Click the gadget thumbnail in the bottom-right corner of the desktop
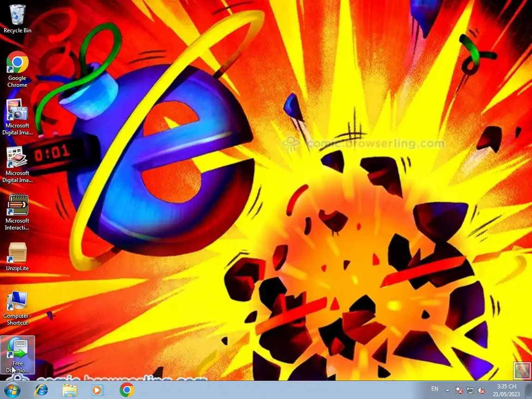The width and height of the screenshot is (532, 399). click(x=521, y=370)
